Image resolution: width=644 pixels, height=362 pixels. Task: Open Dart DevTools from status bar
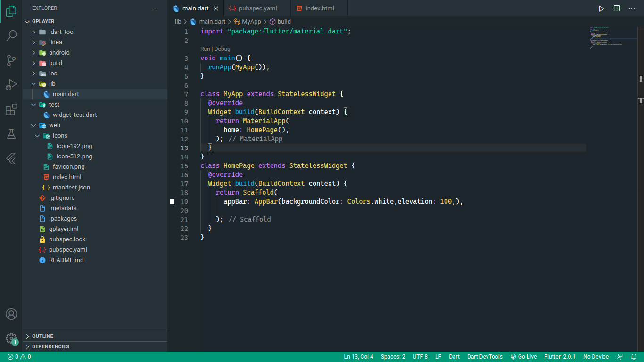(485, 357)
